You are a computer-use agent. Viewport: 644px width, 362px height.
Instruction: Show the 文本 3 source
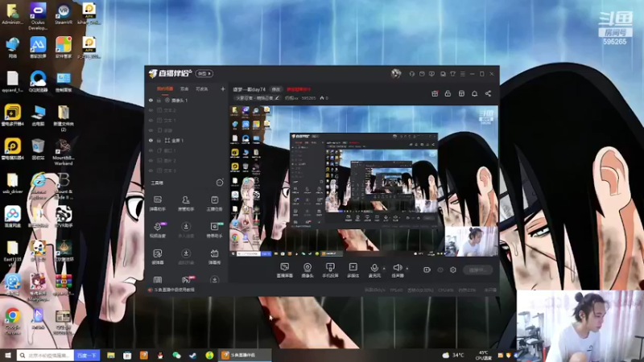point(151,171)
